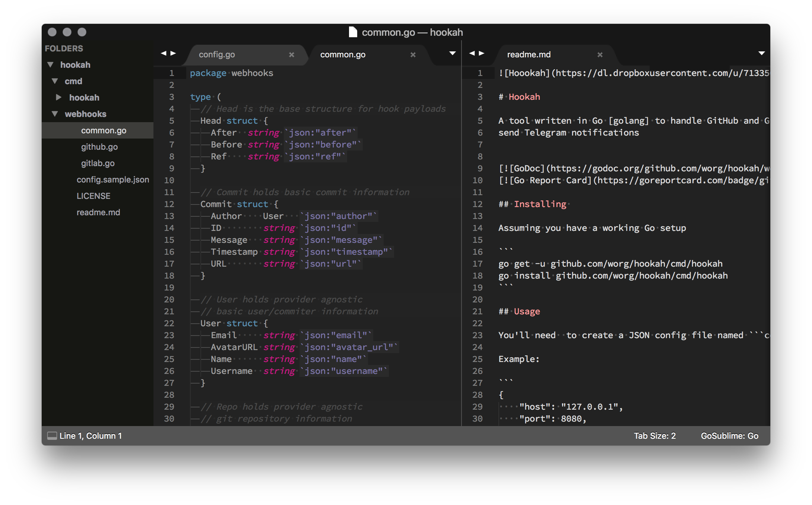Image resolution: width=812 pixels, height=505 pixels.
Task: Expand the hookah subfolder under cmd
Action: click(x=58, y=98)
